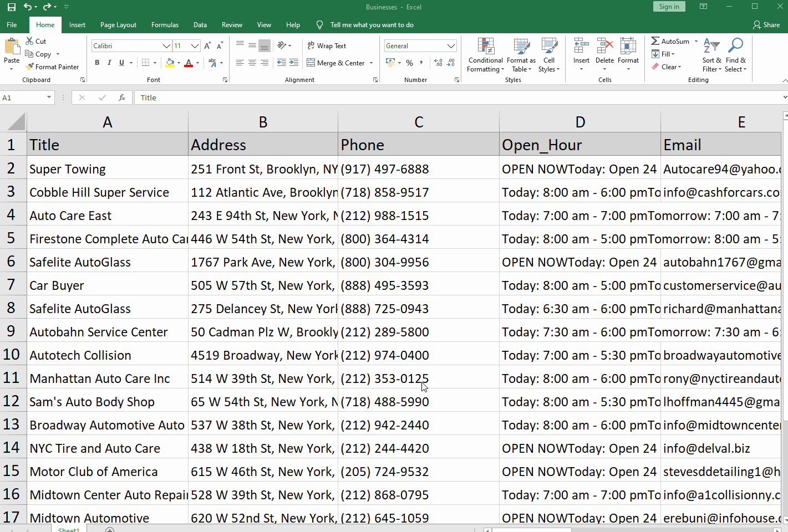Open the Format cells menu

[x=628, y=54]
